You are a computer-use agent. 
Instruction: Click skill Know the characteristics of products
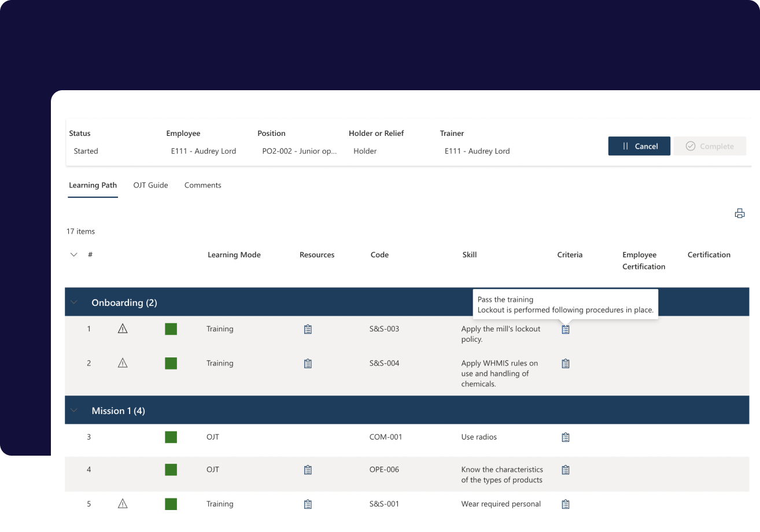(x=502, y=474)
